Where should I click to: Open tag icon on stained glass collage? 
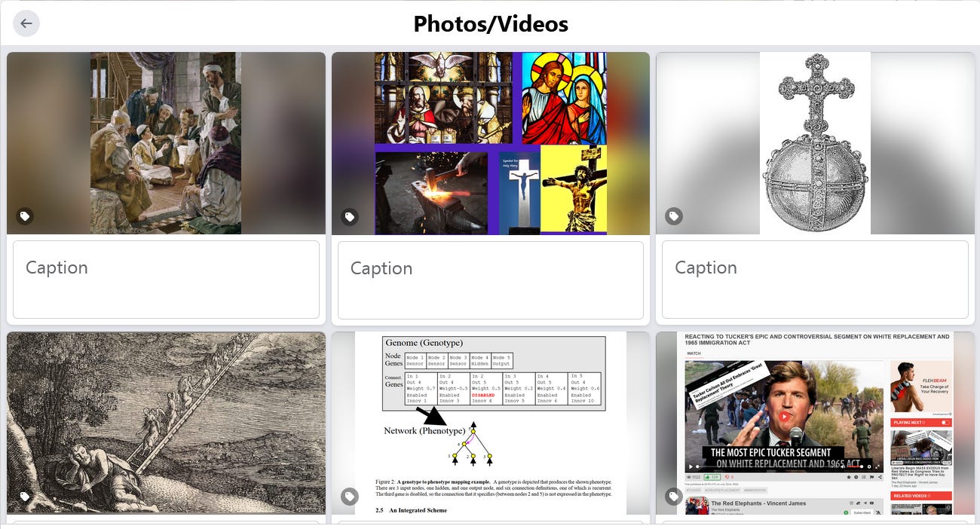[350, 216]
